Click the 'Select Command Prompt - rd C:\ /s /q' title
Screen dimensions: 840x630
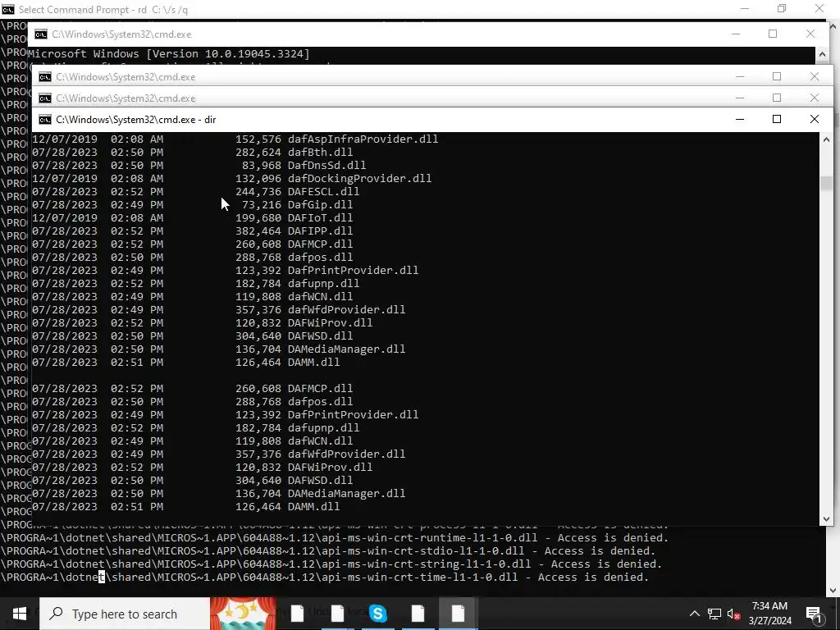[103, 10]
